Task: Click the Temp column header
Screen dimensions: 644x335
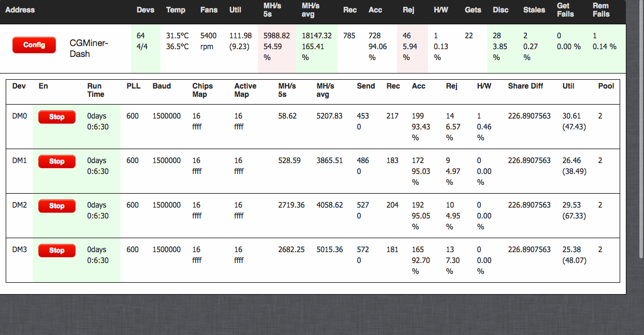Action: click(x=175, y=10)
